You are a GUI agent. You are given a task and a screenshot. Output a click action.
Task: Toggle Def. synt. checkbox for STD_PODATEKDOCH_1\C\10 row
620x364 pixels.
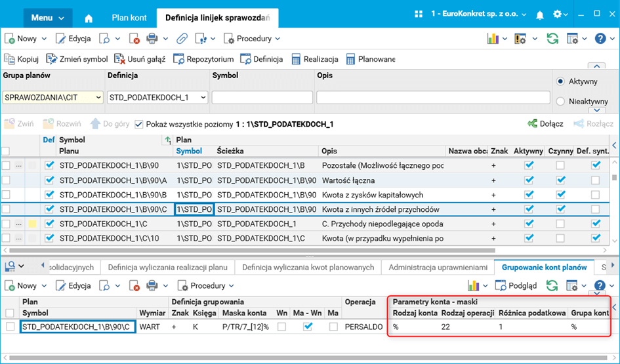(596, 238)
